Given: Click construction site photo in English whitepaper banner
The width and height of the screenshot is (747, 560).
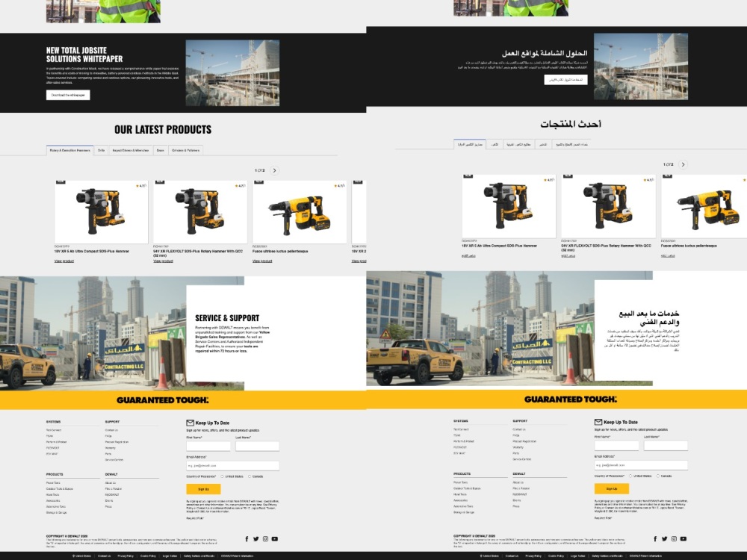Looking at the screenshot, I should pyautogui.click(x=232, y=73).
